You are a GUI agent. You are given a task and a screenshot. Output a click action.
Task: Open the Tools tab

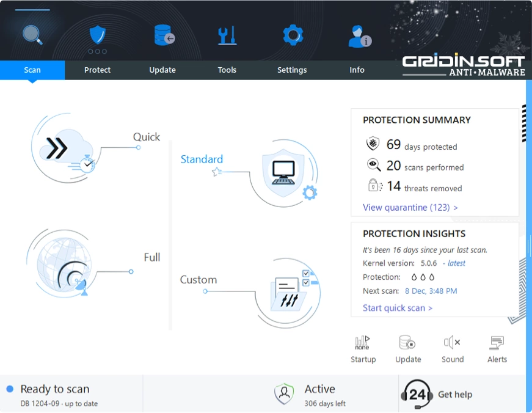click(x=227, y=70)
